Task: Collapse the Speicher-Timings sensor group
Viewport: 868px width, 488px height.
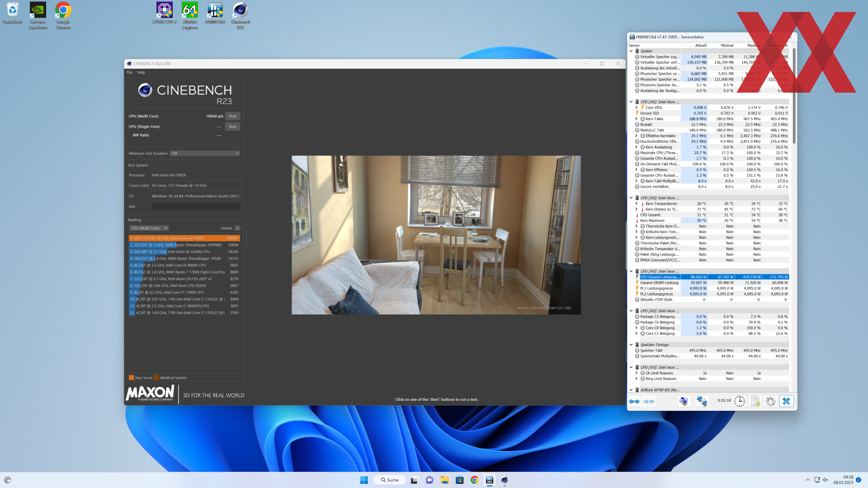Action: tap(631, 345)
